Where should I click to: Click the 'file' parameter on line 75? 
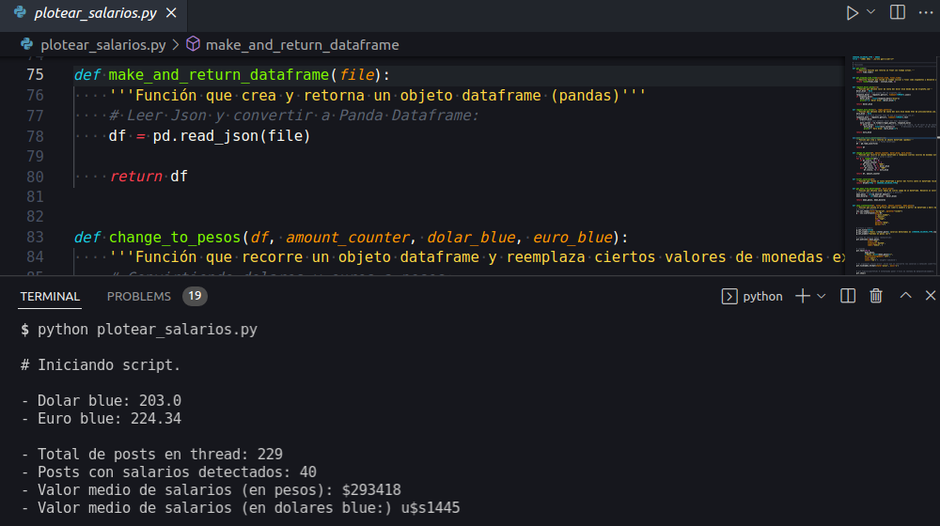[357, 75]
